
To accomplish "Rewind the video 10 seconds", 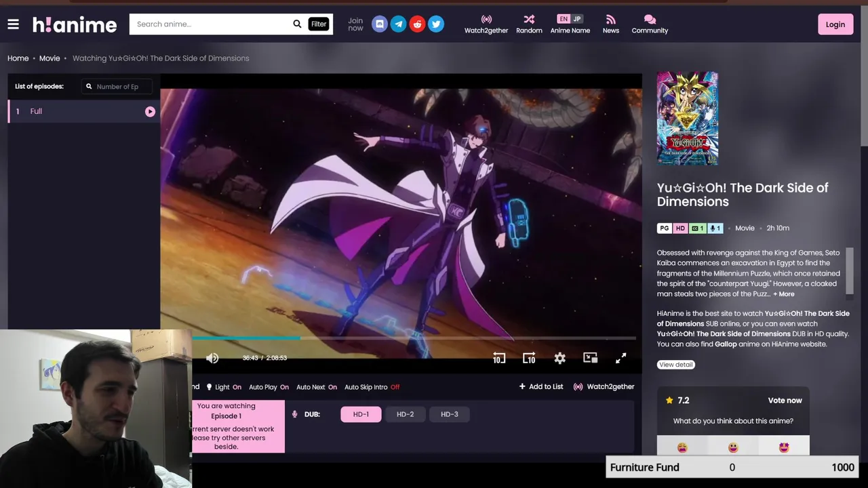I will 499,358.
